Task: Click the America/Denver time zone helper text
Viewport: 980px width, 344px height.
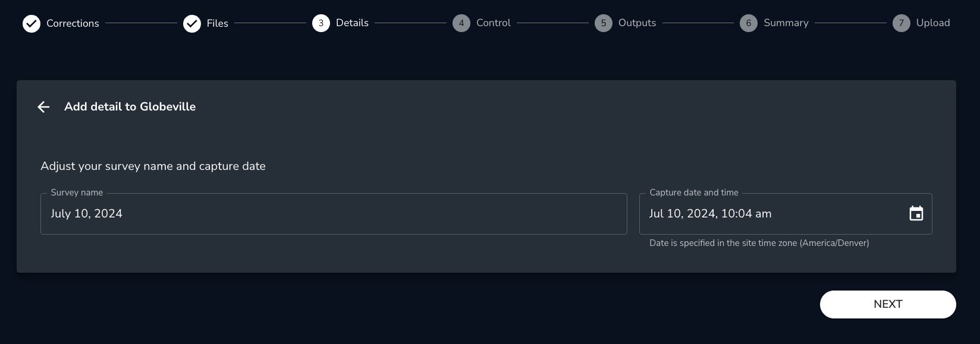Action: [x=759, y=243]
